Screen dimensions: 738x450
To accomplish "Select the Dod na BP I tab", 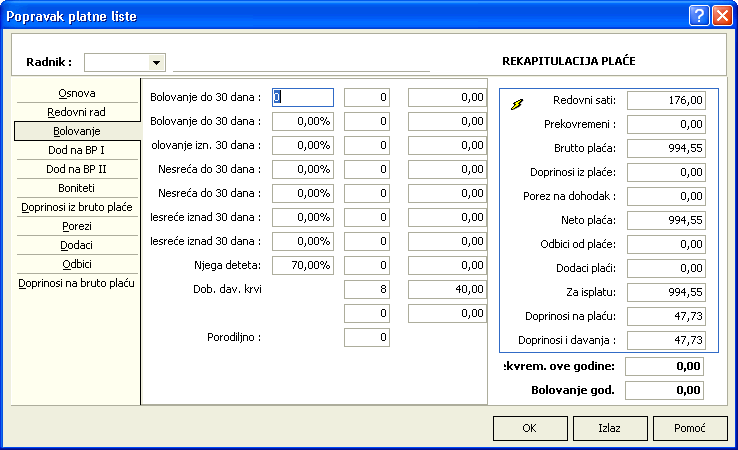I will click(x=77, y=150).
